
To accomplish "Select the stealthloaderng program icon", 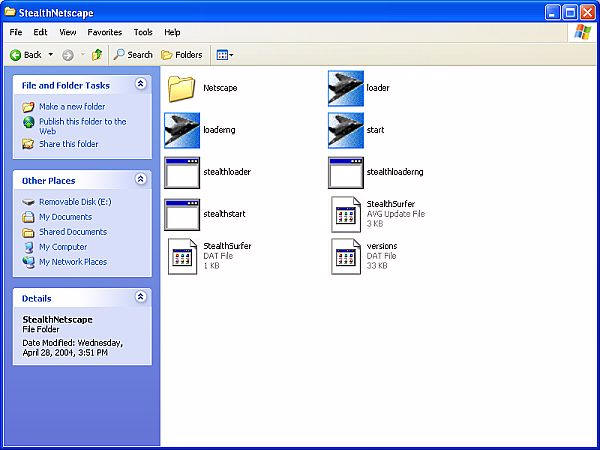I will click(346, 173).
